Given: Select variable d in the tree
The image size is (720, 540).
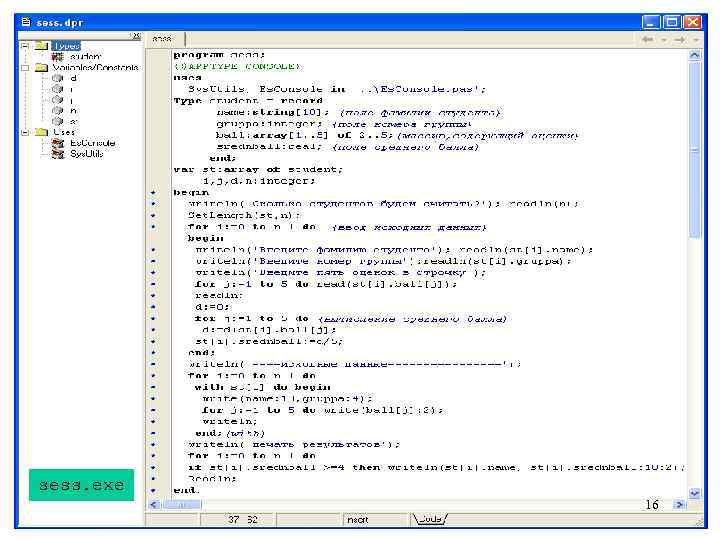Looking at the screenshot, I should point(73,78).
